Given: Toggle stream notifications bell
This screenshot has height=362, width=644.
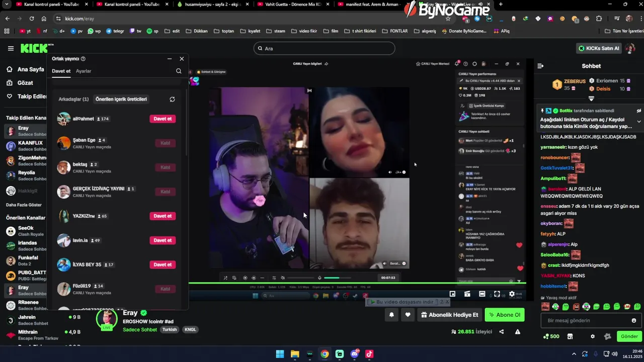Looking at the screenshot, I should pos(391,315).
